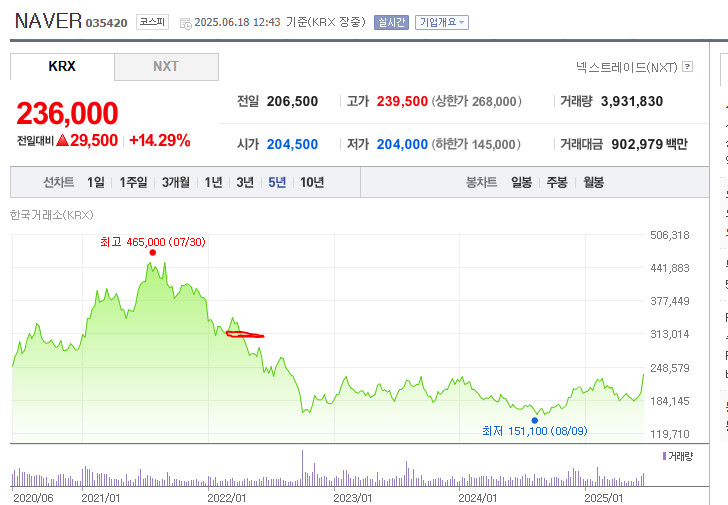This screenshot has height=505, width=728.
Task: Select the 1일 line chart period
Action: pos(96,182)
